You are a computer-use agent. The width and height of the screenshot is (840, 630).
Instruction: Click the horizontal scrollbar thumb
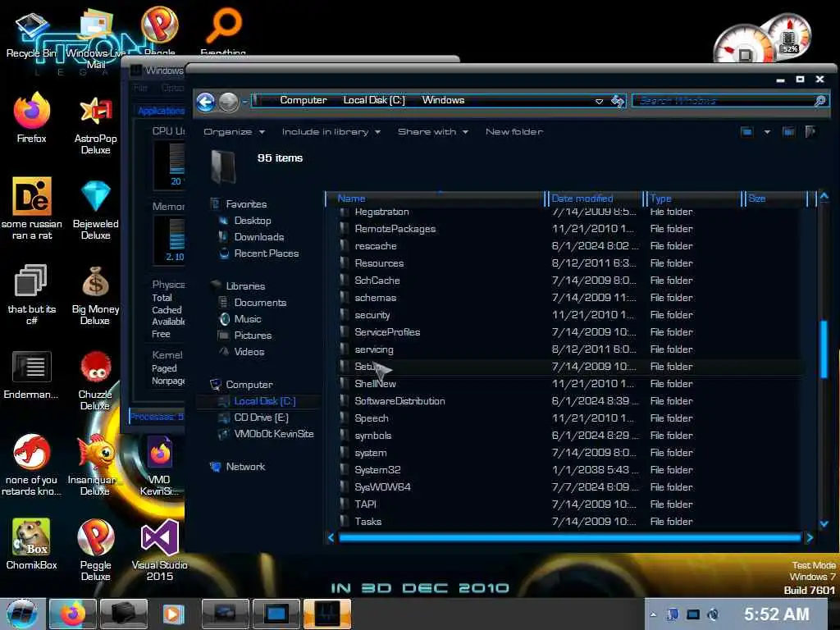point(569,538)
